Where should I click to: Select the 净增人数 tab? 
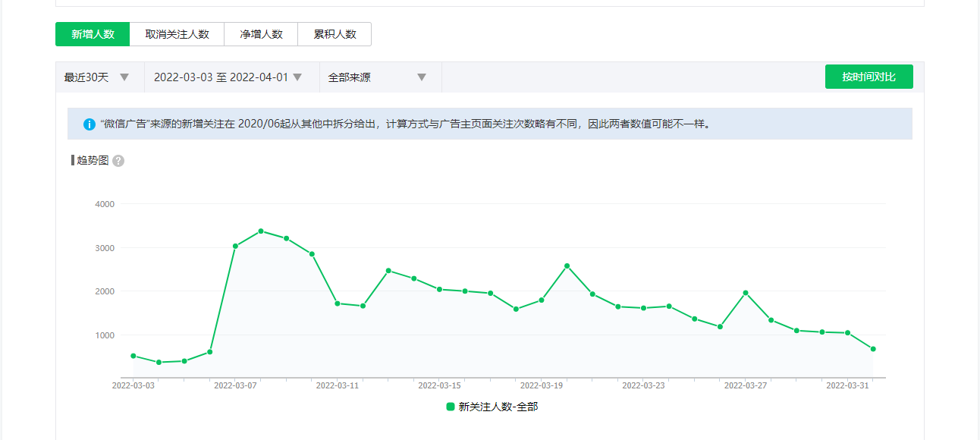[x=261, y=34]
